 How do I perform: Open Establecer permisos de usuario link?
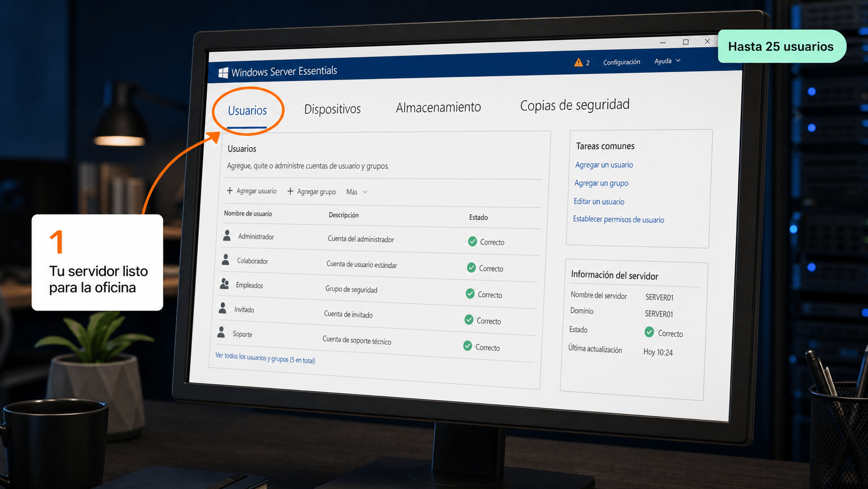coord(618,219)
